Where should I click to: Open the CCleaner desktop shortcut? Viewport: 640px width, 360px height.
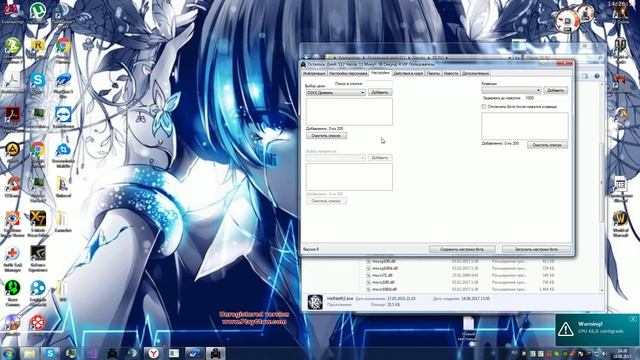point(12,185)
